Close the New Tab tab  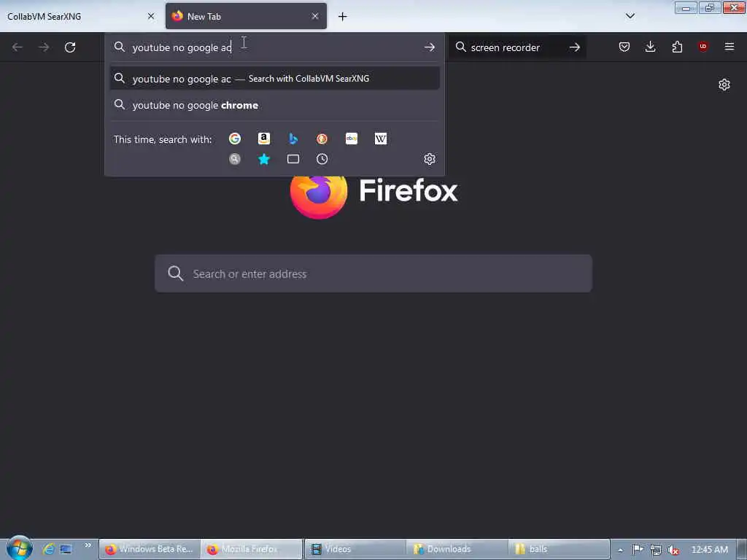[x=315, y=16]
